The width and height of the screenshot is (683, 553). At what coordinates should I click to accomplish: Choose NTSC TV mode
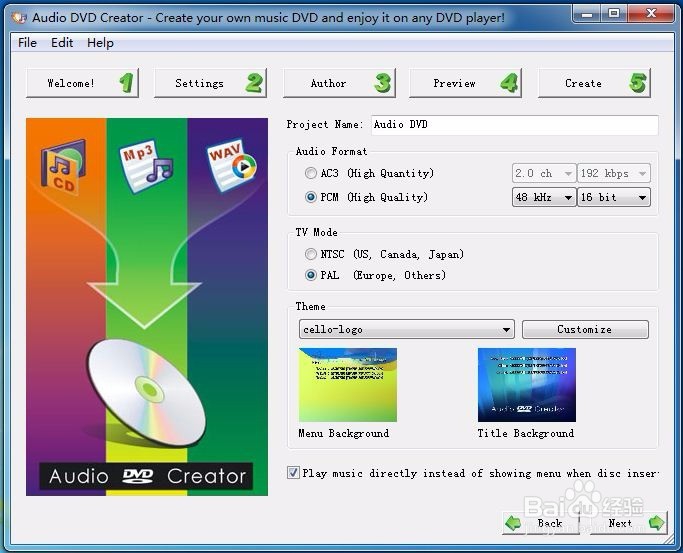[x=384, y=254]
